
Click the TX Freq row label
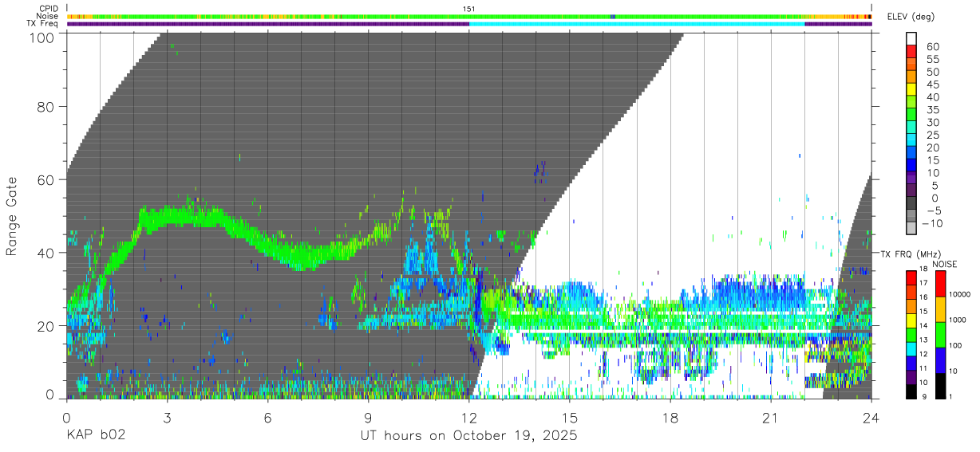pos(42,24)
